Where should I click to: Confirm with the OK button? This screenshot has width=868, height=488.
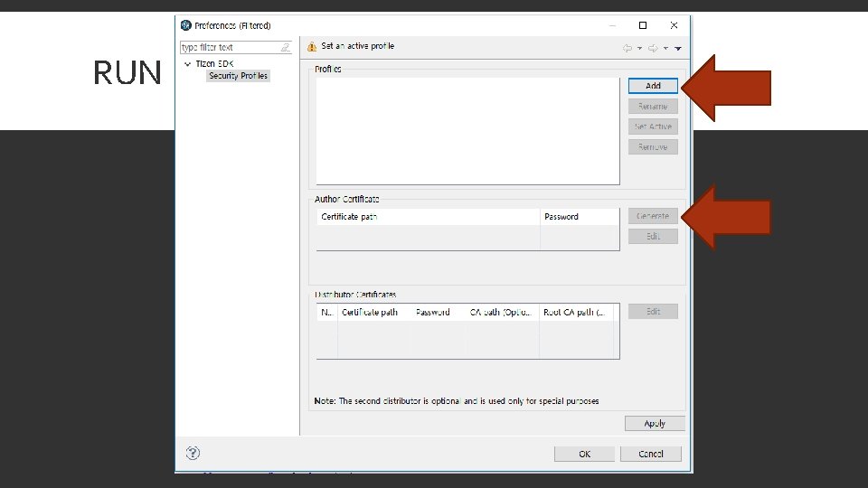click(585, 454)
